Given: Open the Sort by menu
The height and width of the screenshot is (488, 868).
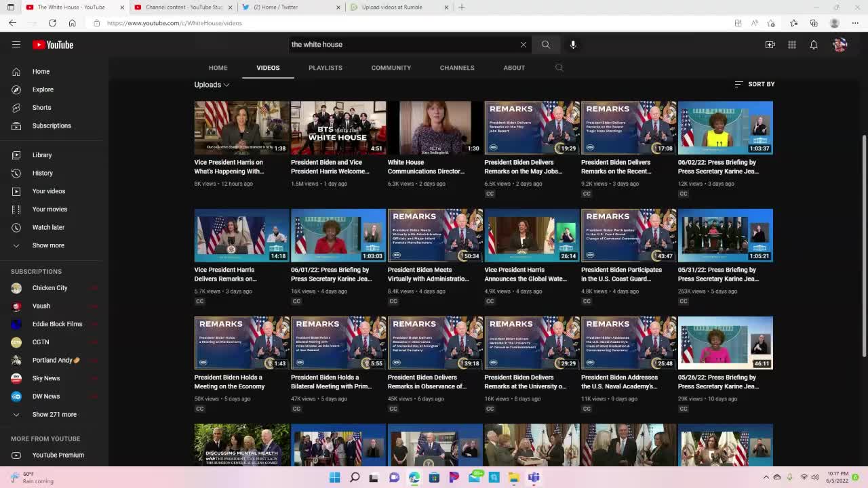Looking at the screenshot, I should coord(754,84).
